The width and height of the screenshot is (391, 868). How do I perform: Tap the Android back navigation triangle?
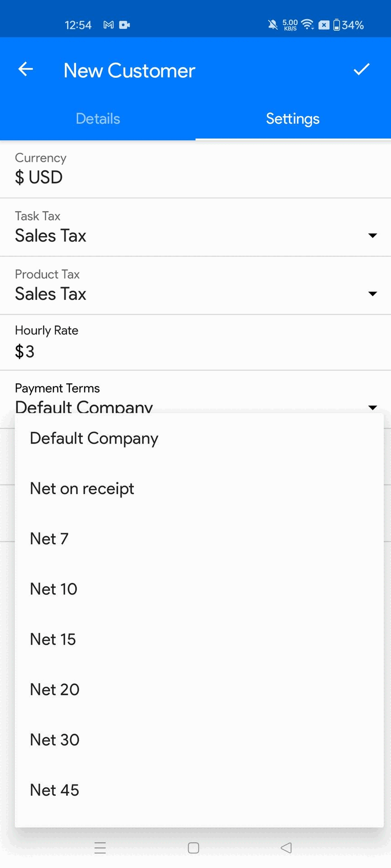pyautogui.click(x=286, y=848)
